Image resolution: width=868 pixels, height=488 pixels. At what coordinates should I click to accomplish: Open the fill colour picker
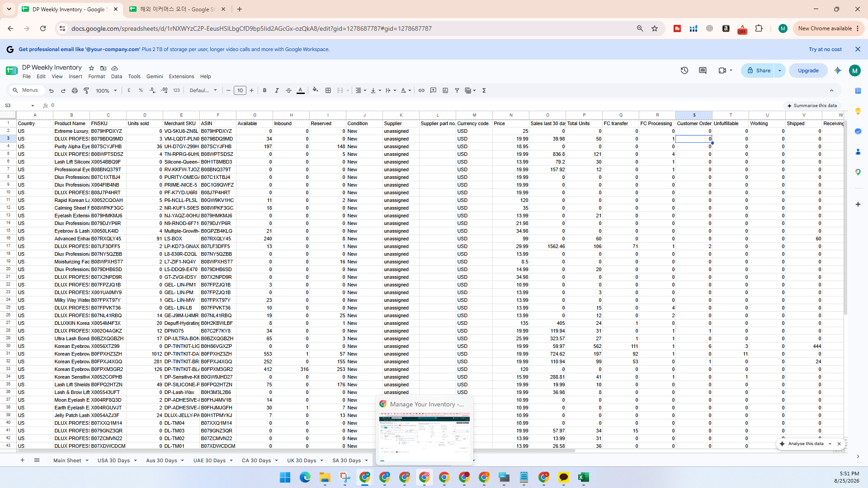point(316,90)
